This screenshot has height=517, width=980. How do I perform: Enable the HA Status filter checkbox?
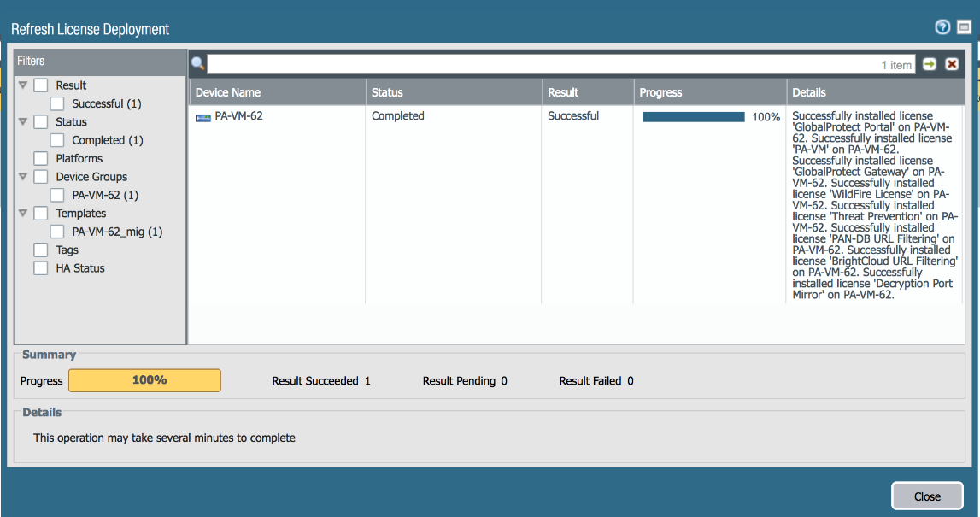point(41,268)
